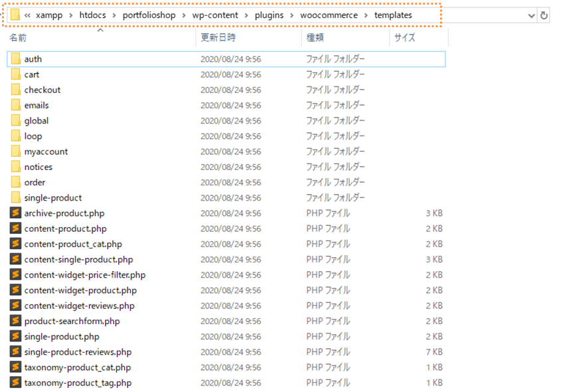Refresh the folder with the reload button

tap(544, 15)
